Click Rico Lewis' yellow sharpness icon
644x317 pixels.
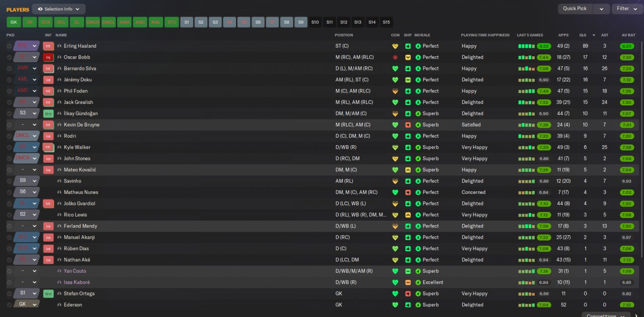tap(408, 215)
